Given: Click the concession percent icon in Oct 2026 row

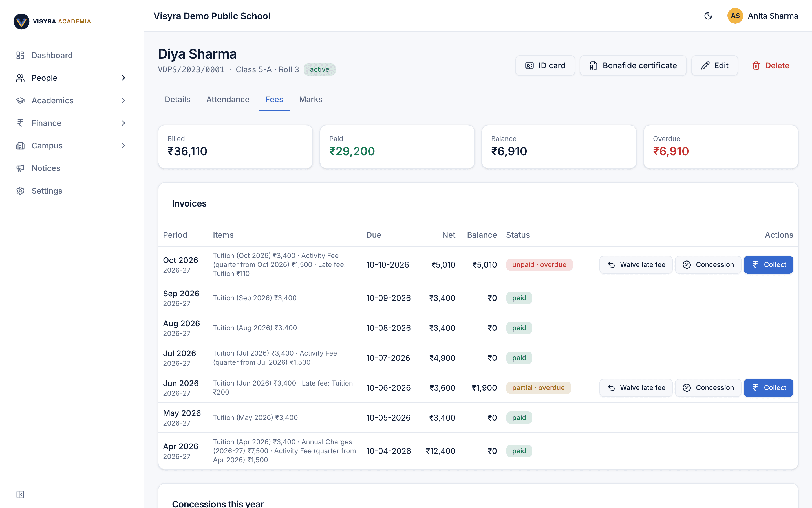Looking at the screenshot, I should coord(687,265).
